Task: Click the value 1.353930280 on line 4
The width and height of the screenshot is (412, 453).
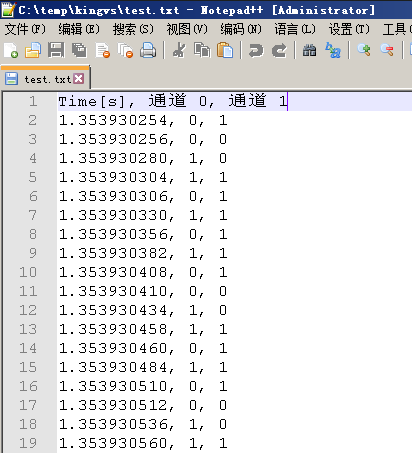Action: (113, 158)
